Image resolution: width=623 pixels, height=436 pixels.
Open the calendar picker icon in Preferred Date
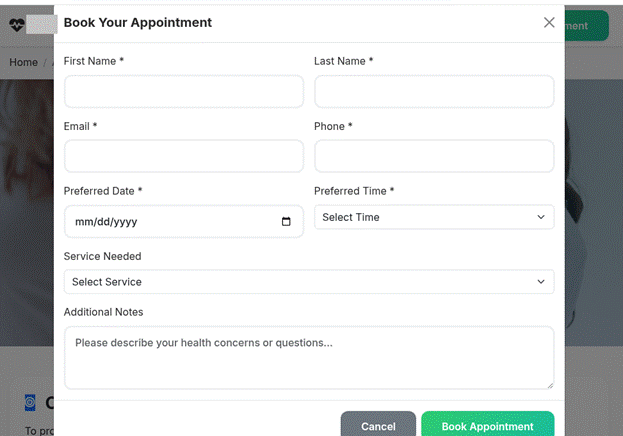(286, 222)
